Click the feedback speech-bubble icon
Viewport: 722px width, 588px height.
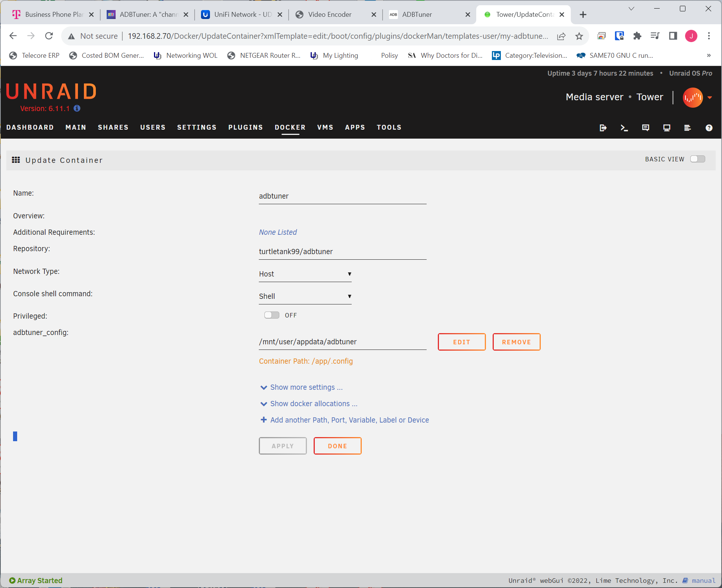646,128
